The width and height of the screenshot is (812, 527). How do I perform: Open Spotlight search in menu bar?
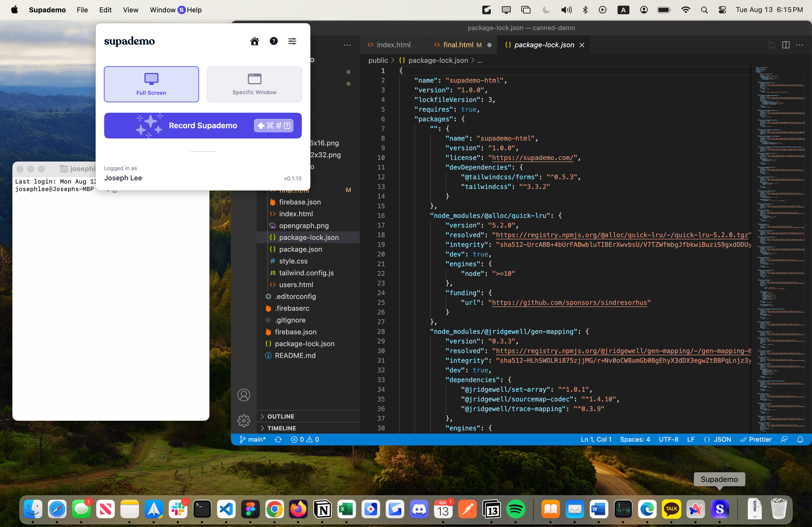(704, 10)
